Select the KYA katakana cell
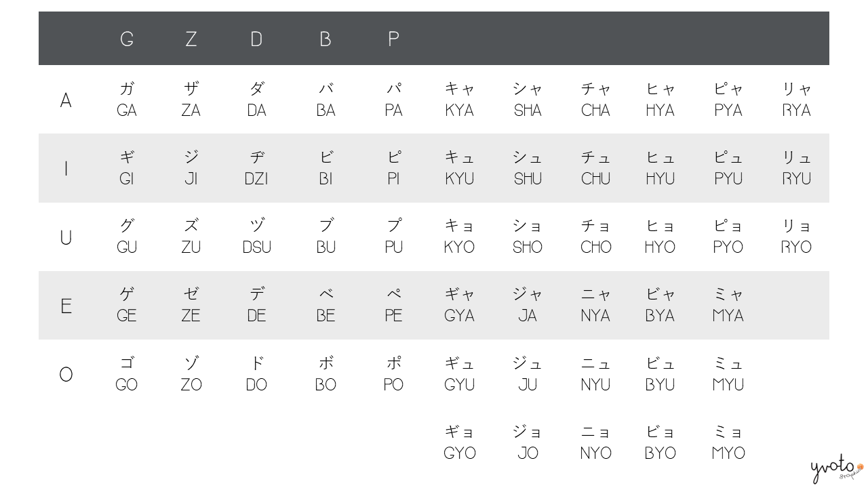The image size is (868, 488). (x=459, y=100)
